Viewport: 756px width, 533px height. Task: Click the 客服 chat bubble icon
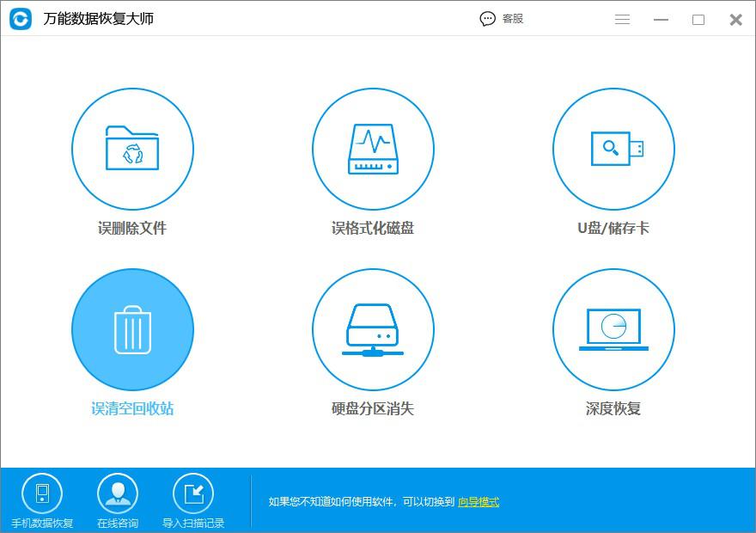pyautogui.click(x=487, y=19)
